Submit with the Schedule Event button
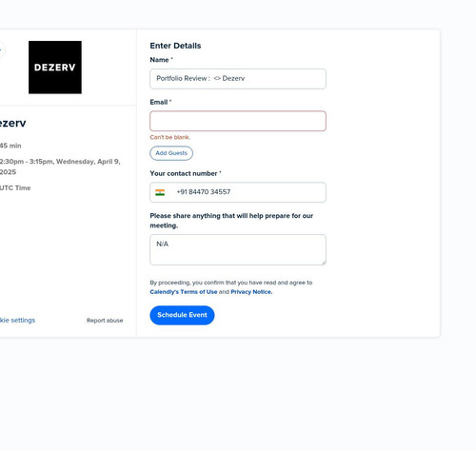 [182, 315]
